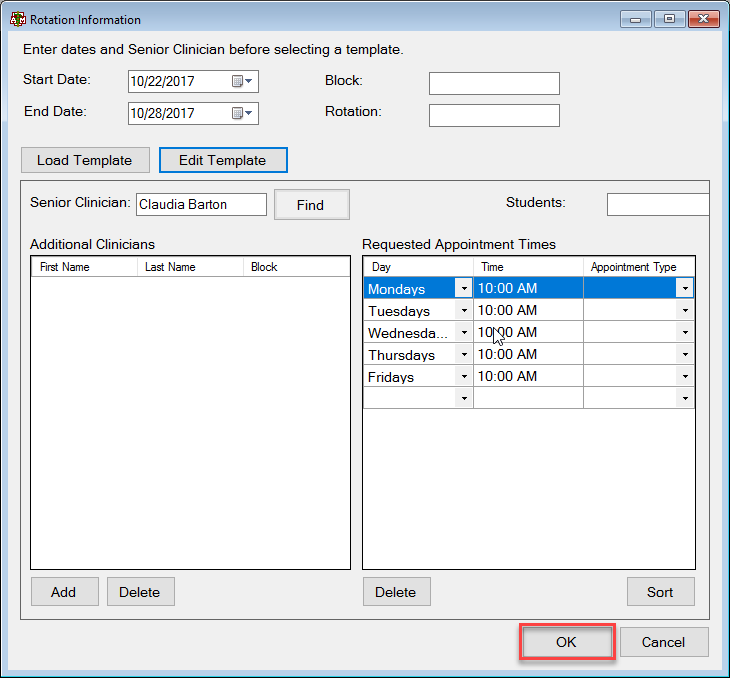Click the End Date field

tap(193, 113)
